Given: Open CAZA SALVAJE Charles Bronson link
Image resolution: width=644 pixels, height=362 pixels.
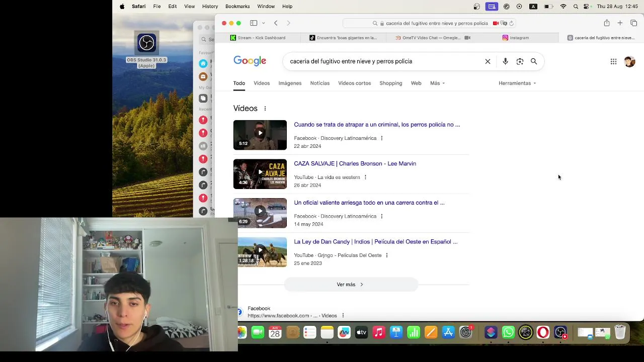Looking at the screenshot, I should click(x=355, y=164).
